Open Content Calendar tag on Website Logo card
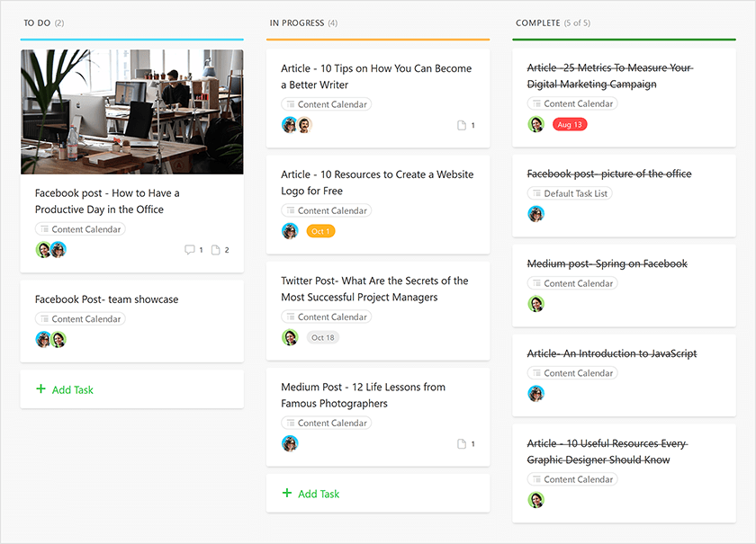 coord(327,210)
